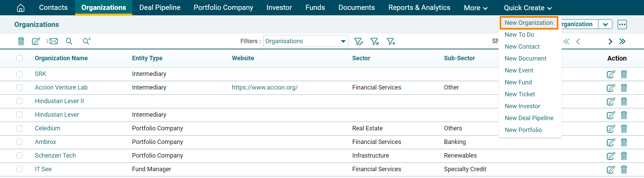
Task: Toggle the select-all header checkbox
Action: pos(19,58)
